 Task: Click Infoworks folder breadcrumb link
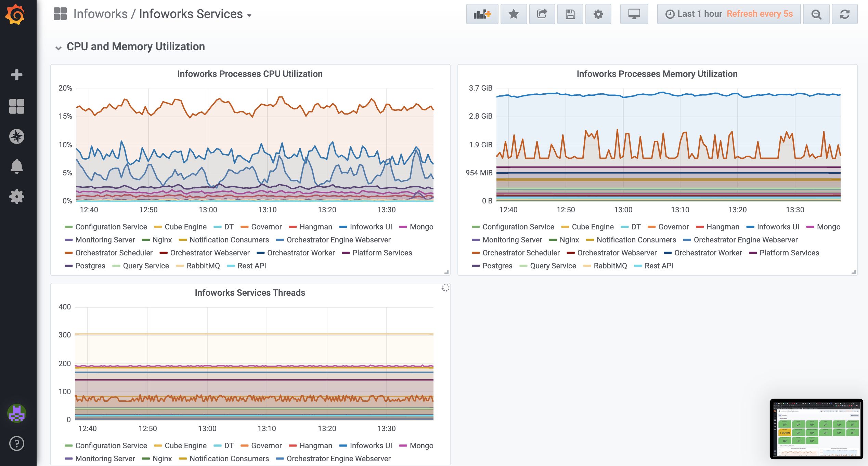pyautogui.click(x=100, y=14)
